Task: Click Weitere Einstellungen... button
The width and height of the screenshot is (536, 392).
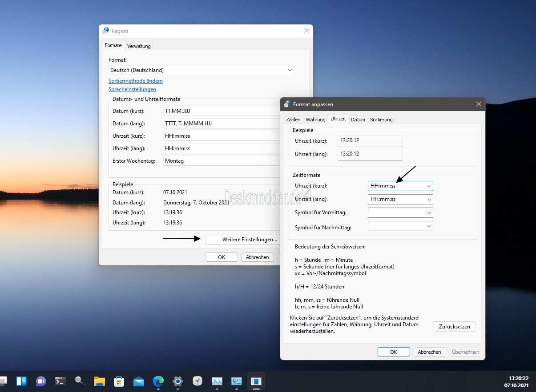Action: coord(243,240)
